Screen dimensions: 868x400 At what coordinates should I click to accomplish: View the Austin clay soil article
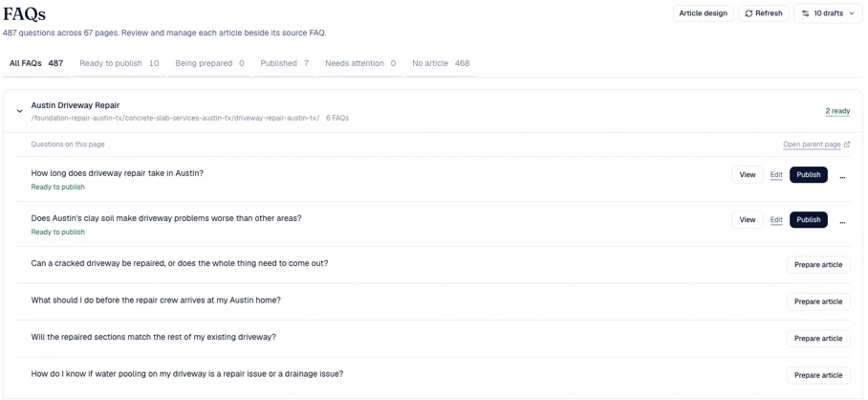pyautogui.click(x=748, y=220)
